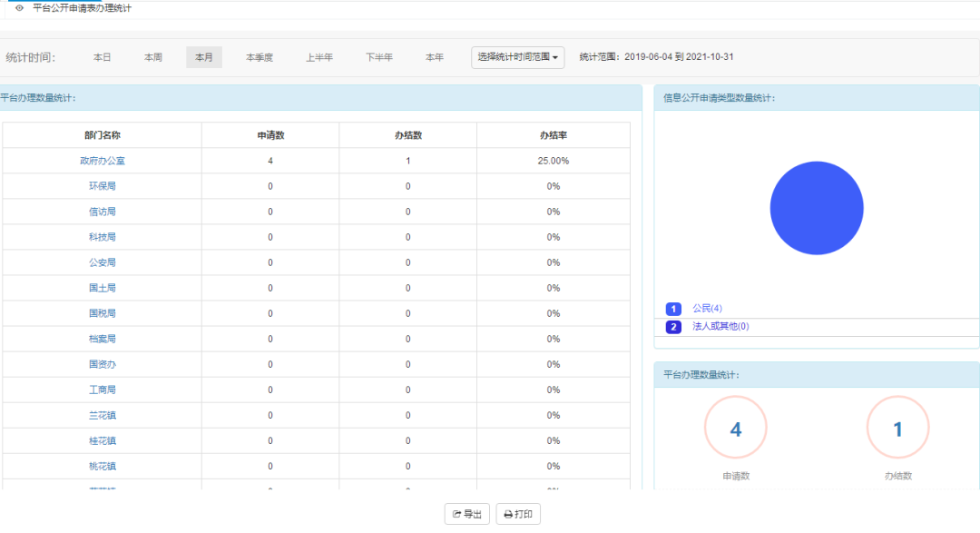Click the eye icon beside the page title

coord(19,8)
